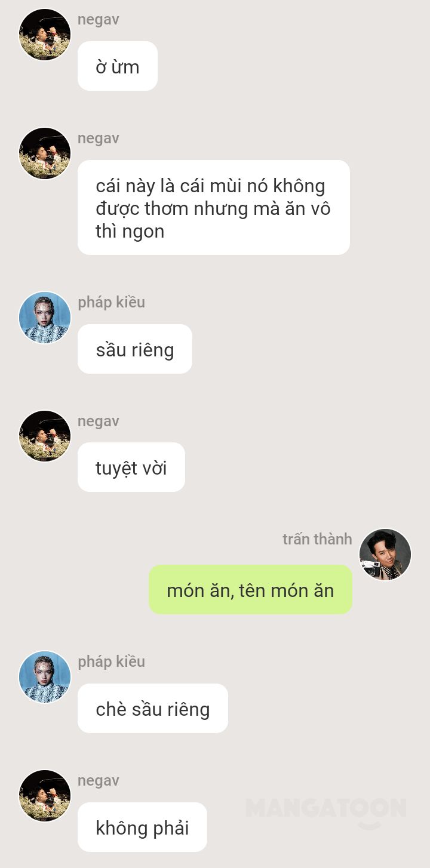Tap the 'sầu riêng' message bubble
This screenshot has height=868, width=430.
(x=135, y=349)
